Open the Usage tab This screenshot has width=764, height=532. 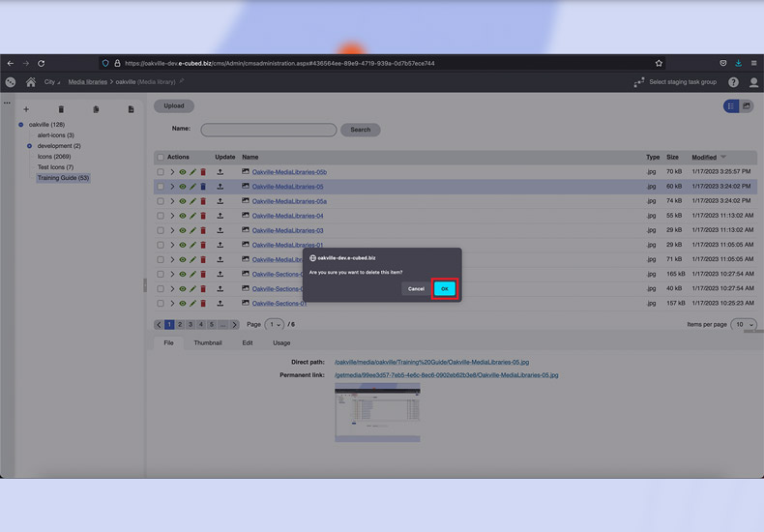coord(280,342)
